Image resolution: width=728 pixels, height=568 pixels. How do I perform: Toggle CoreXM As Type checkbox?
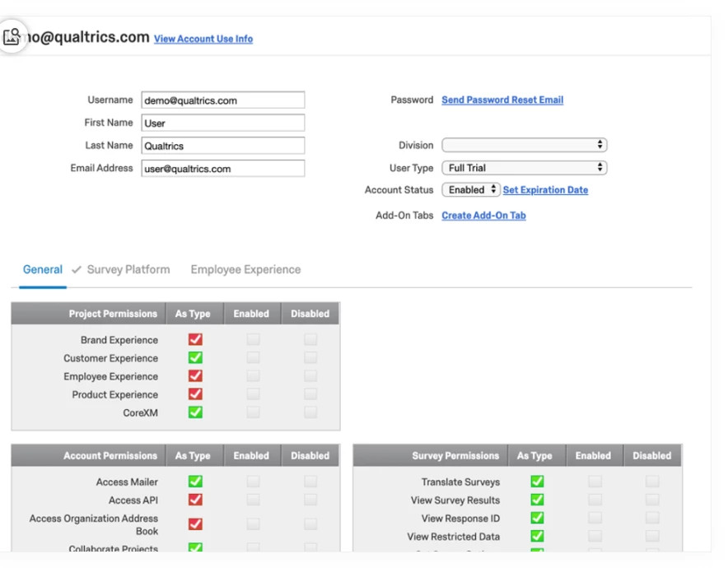[x=195, y=412]
